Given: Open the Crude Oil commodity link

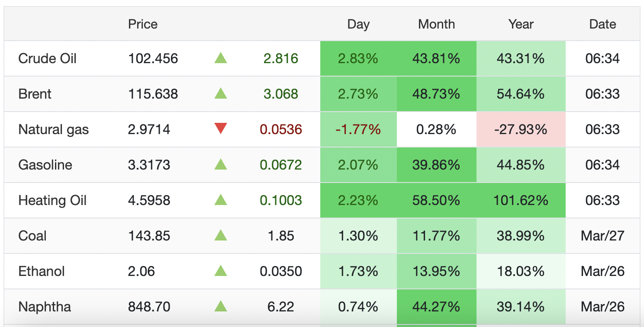Looking at the screenshot, I should point(47,58).
